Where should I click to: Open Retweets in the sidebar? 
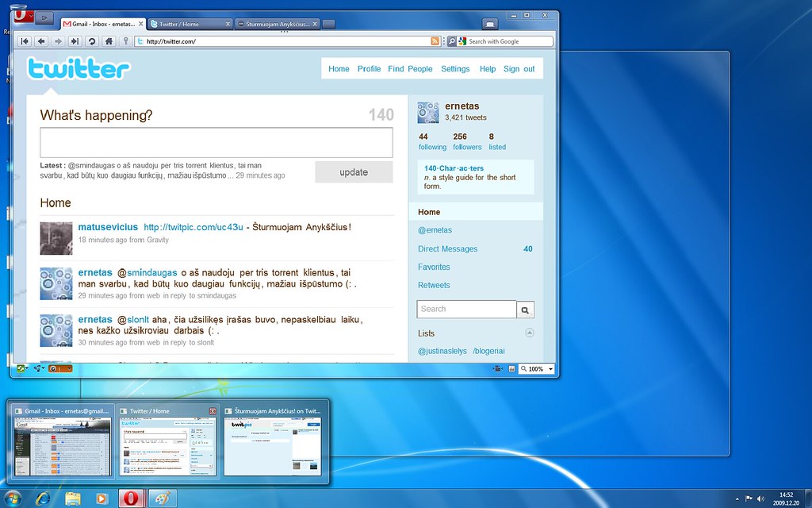(x=434, y=285)
